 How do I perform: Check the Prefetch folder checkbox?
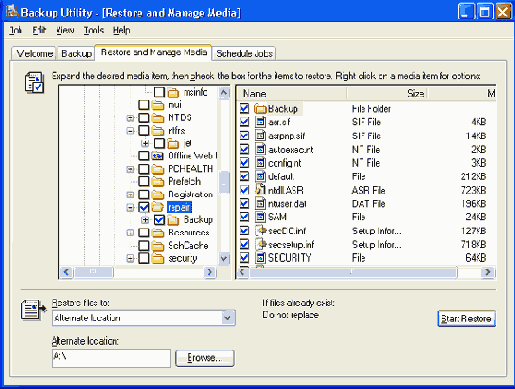(144, 182)
